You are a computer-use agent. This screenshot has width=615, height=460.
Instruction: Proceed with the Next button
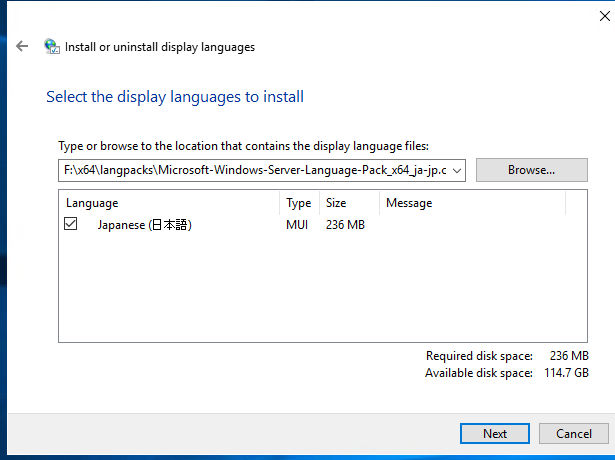(x=495, y=434)
